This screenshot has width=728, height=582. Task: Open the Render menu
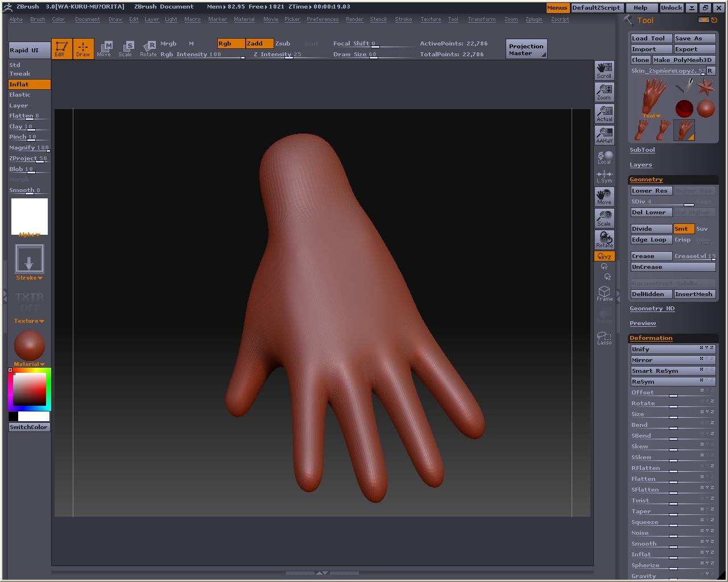[x=354, y=19]
